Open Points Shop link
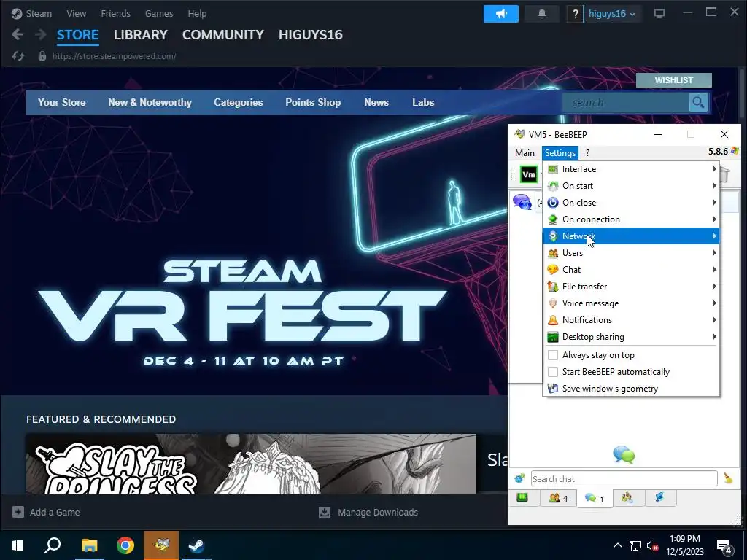747x560 pixels. 313,102
